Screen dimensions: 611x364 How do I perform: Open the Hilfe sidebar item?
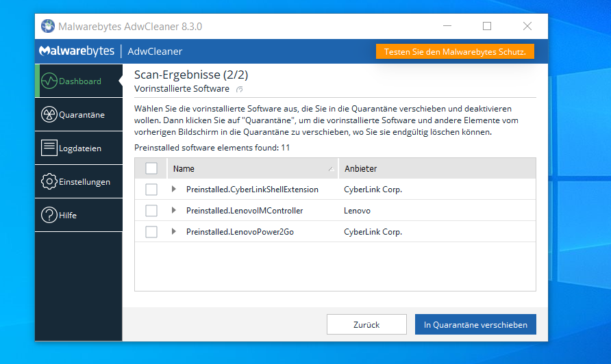pos(79,215)
